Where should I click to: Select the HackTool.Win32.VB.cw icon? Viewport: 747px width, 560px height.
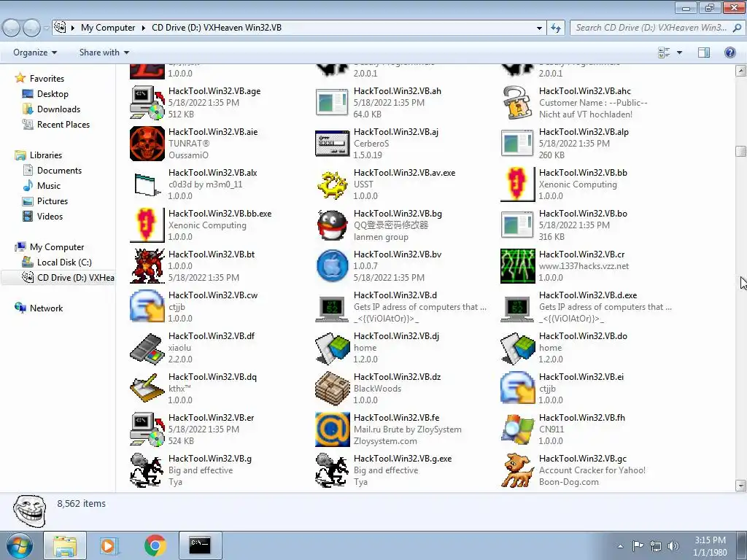(147, 307)
